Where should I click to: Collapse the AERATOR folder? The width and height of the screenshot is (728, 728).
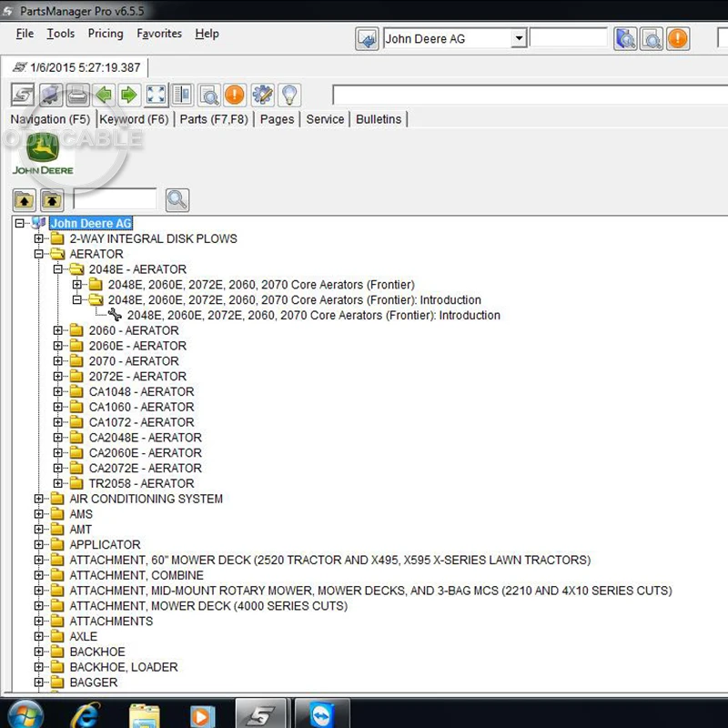point(38,254)
